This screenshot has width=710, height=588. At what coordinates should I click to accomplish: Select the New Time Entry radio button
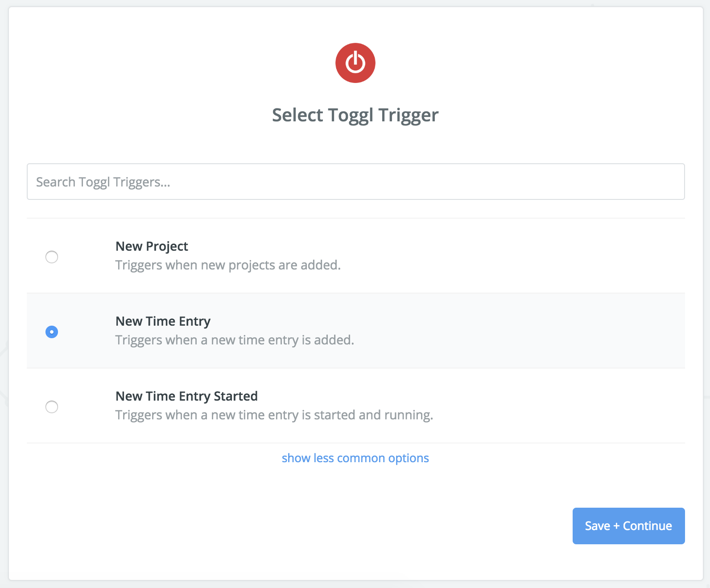tap(52, 332)
